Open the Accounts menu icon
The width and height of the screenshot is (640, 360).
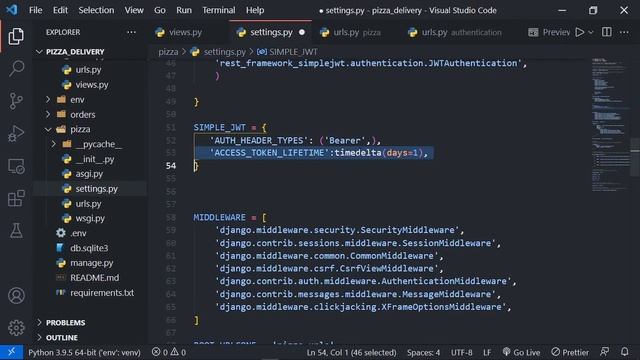point(16,296)
